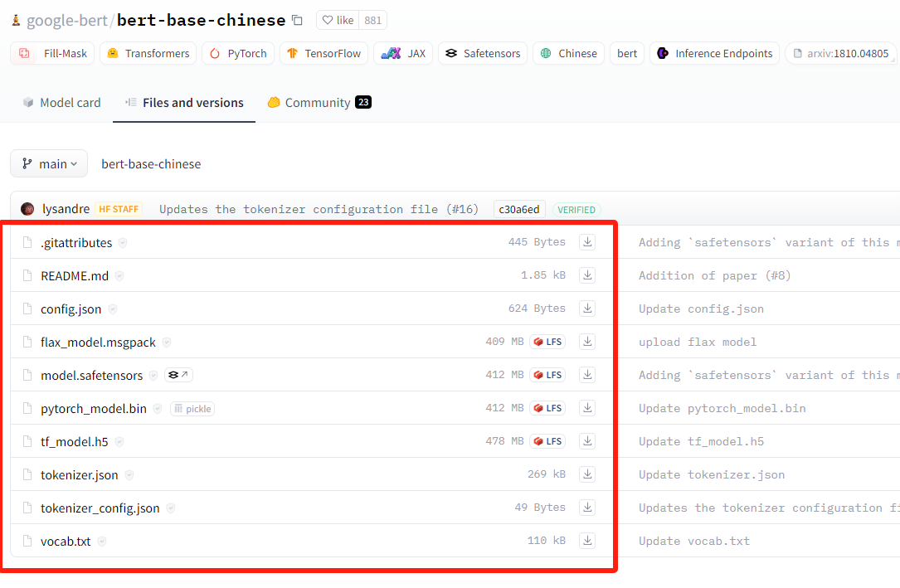The width and height of the screenshot is (900, 588).
Task: Switch to Model card tab
Action: 61,103
